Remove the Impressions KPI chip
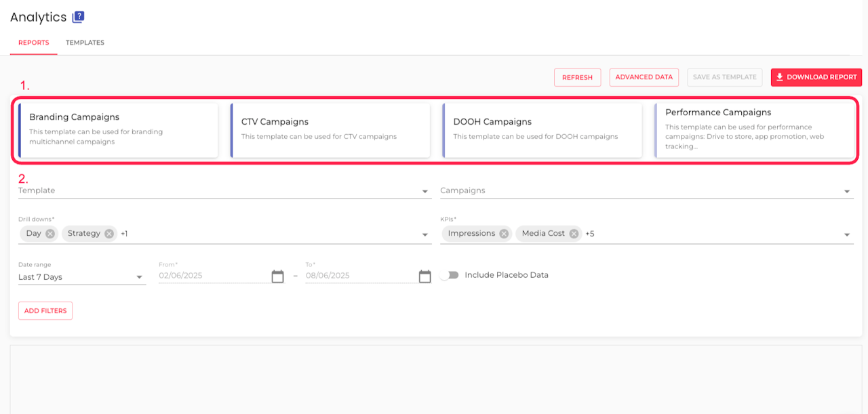 coord(504,234)
